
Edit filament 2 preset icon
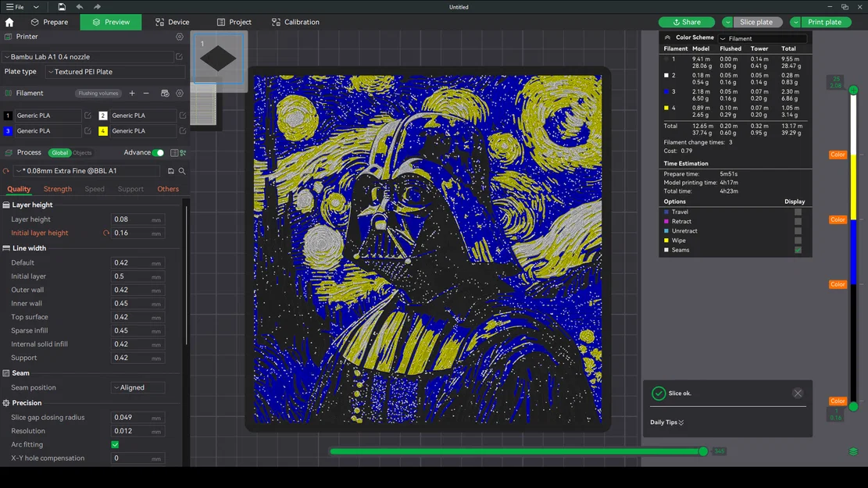[x=183, y=116]
